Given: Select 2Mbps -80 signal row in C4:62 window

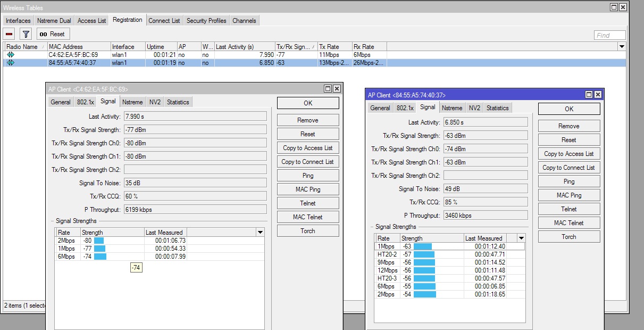Looking at the screenshot, I should 160,241.
